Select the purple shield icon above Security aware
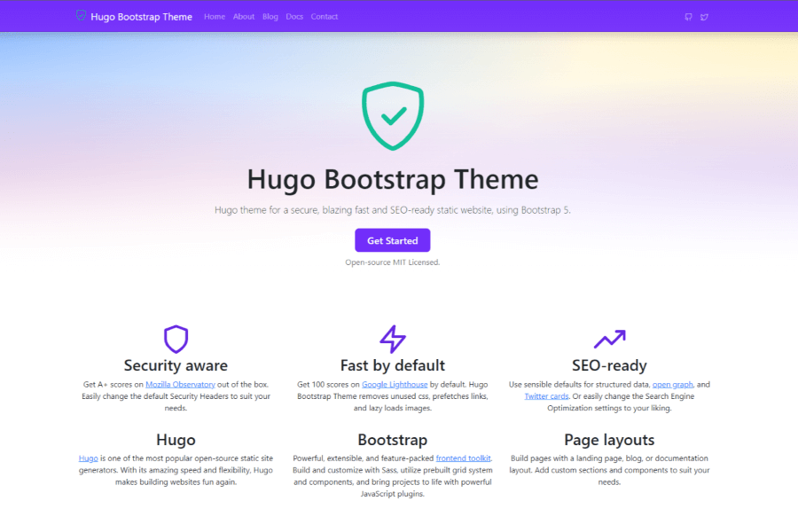Viewport: 798px width, 532px height. pos(176,338)
